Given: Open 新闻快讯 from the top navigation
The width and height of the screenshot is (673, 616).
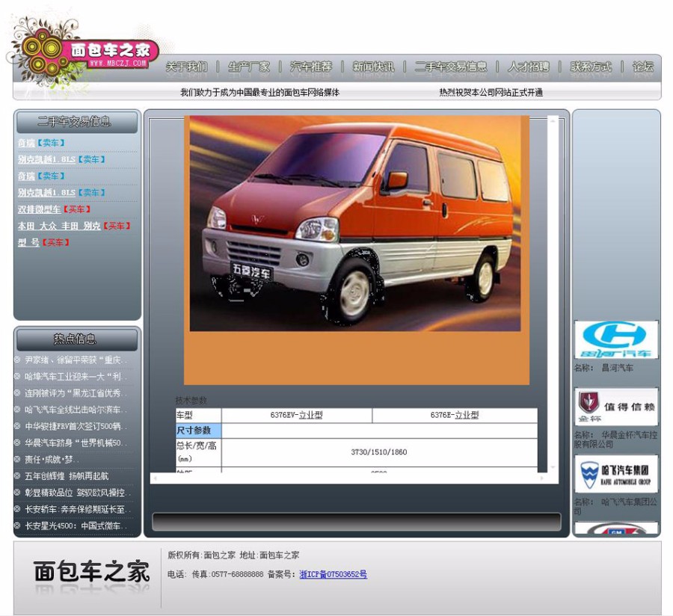Looking at the screenshot, I should [x=373, y=67].
